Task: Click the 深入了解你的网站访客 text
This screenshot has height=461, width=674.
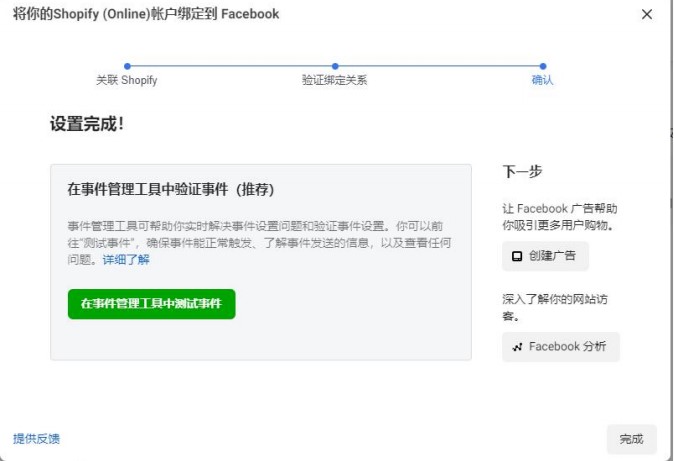Action: 555,307
